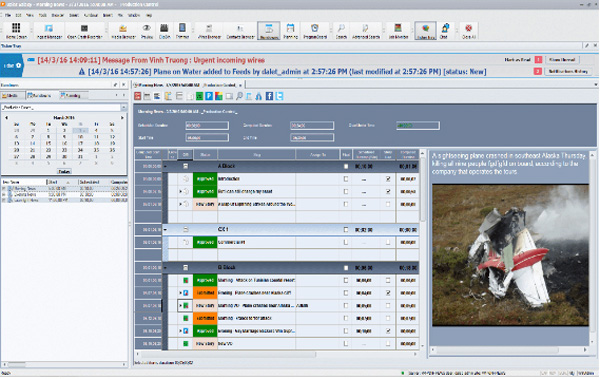
Task: Open the Wires Browser
Action: coord(209,31)
